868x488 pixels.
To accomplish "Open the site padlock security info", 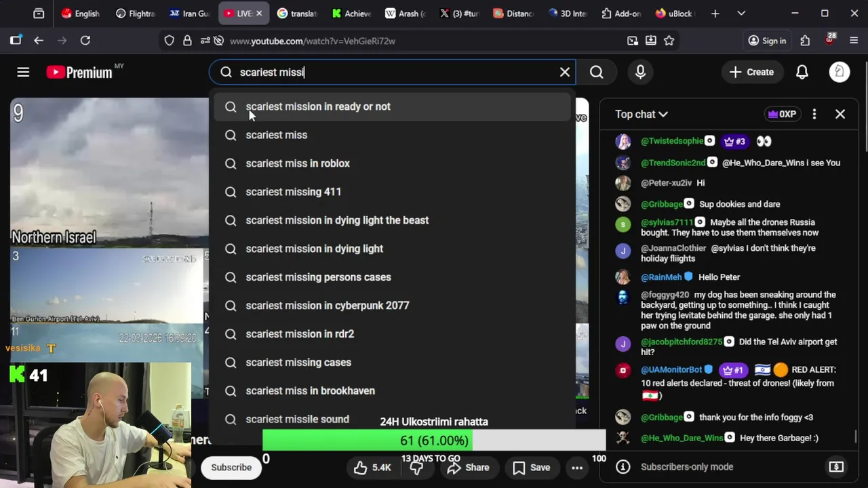I will coord(187,41).
